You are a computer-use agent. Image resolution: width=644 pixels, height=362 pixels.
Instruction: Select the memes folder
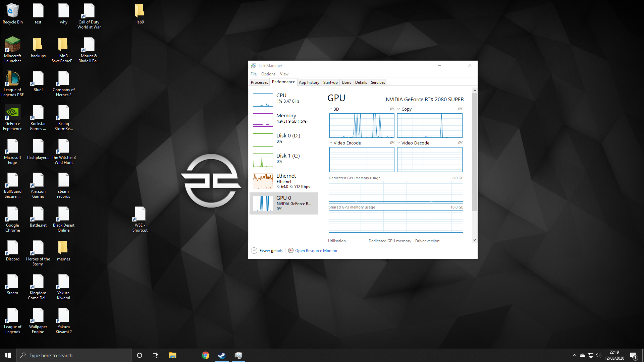(x=63, y=251)
